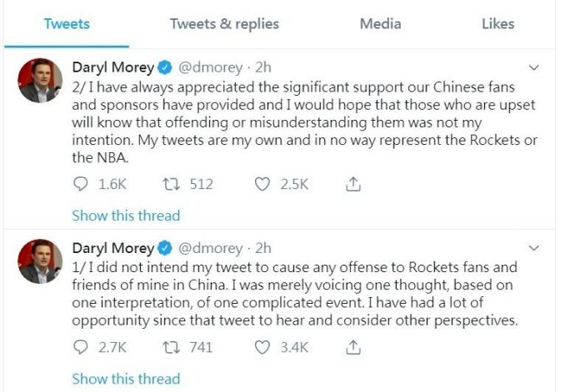Open Daryl Morey's avatar on first tweet
Viewport: 580px width, 392px height.
point(41,81)
